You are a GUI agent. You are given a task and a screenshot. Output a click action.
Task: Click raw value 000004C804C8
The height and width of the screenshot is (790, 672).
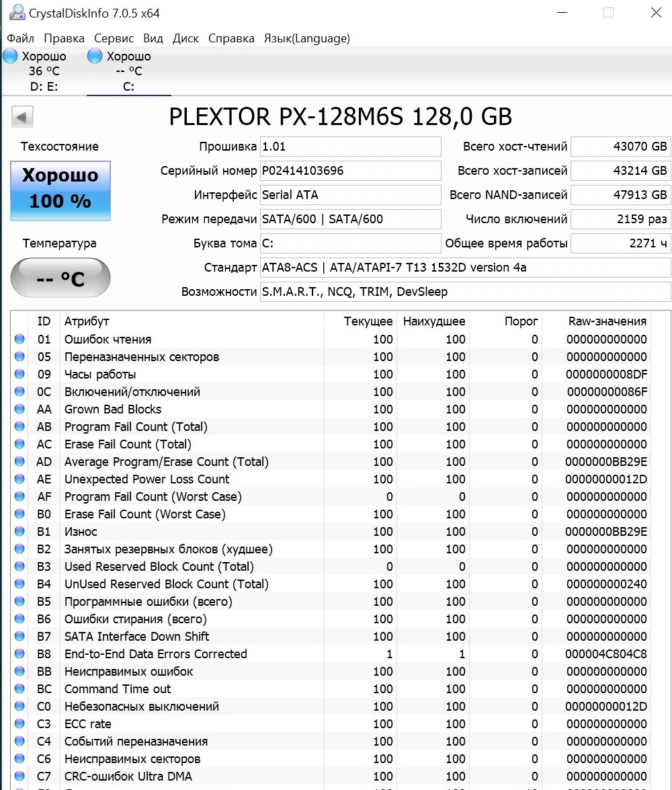tap(606, 654)
